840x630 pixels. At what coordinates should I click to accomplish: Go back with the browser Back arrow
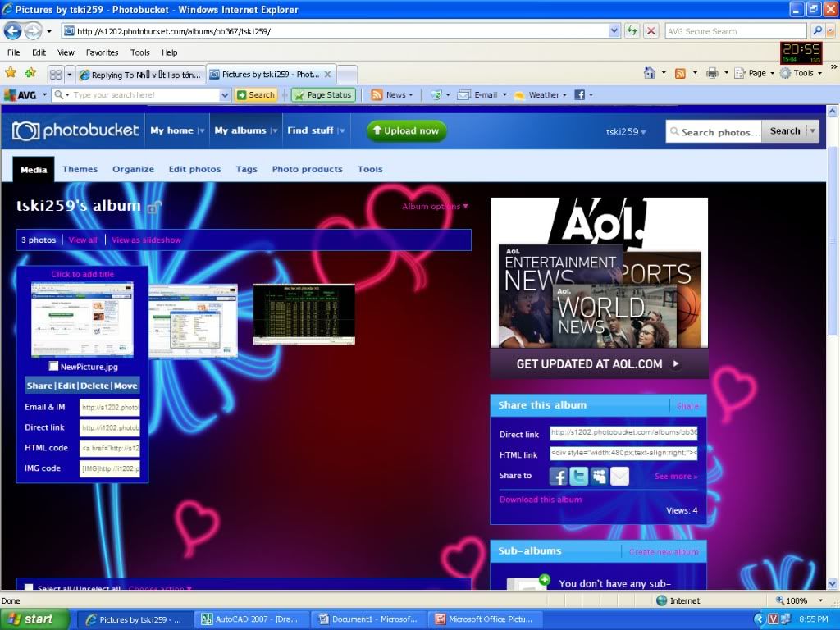pos(13,31)
